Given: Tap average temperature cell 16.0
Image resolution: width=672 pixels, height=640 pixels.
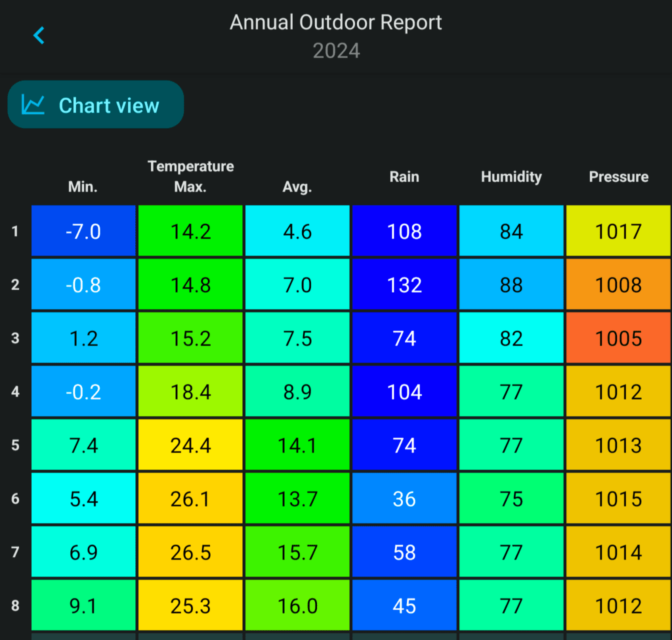Looking at the screenshot, I should (x=297, y=606).
